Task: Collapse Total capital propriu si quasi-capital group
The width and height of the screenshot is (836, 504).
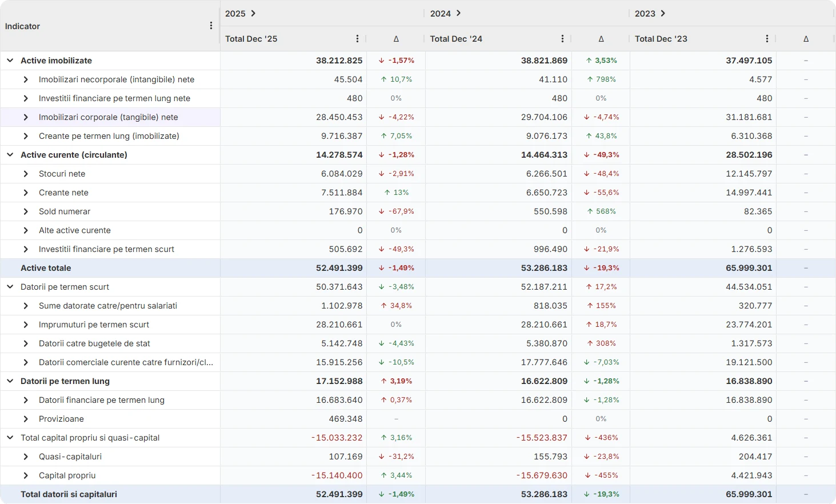Action: click(10, 438)
